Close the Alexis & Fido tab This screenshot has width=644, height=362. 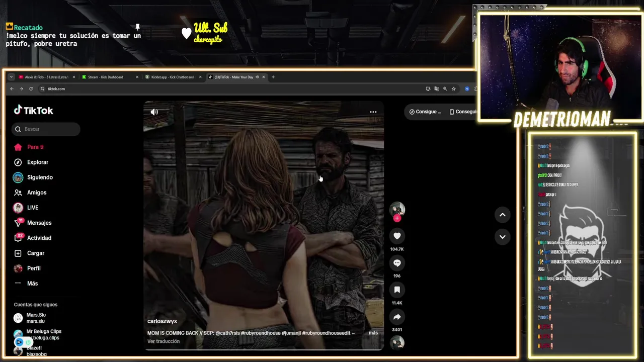[74, 77]
